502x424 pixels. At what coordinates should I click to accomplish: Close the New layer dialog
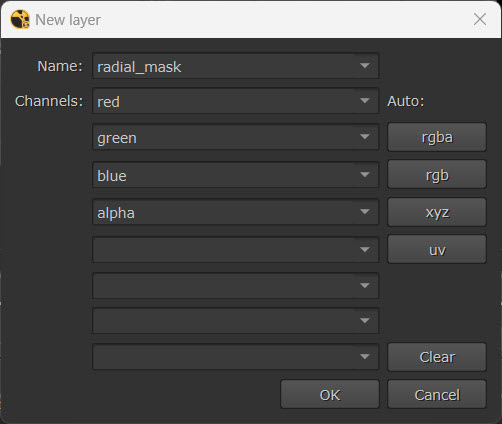[480, 19]
